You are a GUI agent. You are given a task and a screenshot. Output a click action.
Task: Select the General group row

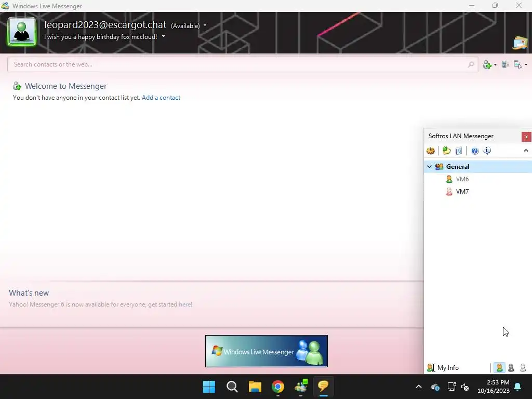point(478,167)
